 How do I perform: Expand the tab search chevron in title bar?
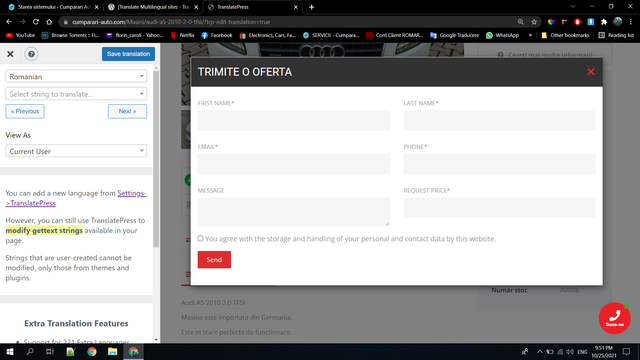pyautogui.click(x=573, y=7)
